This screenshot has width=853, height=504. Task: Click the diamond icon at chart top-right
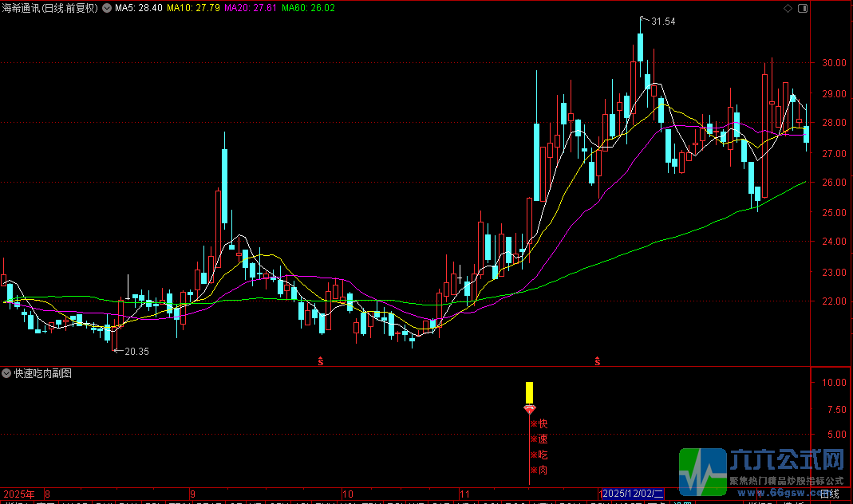[x=788, y=8]
